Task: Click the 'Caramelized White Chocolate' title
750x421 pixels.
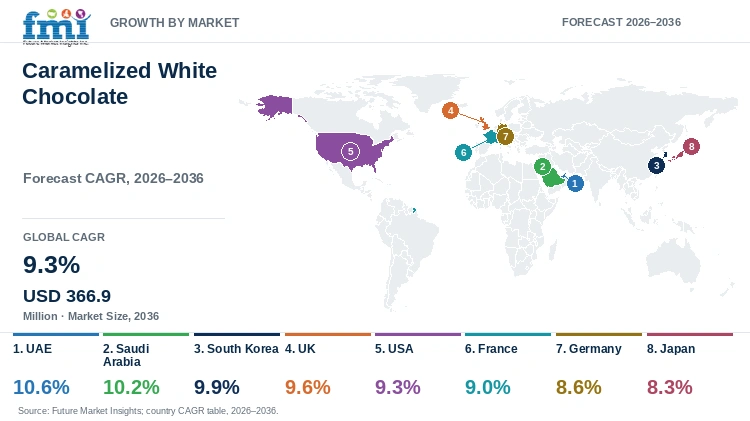Action: coord(120,83)
